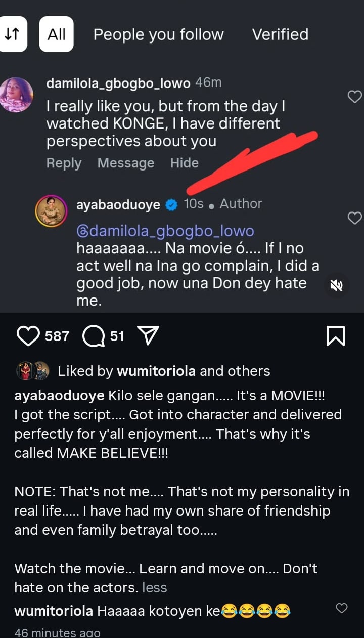Reply to damilola_gbogbo_lowo's comment
This screenshot has width=364, height=638.
tap(64, 163)
